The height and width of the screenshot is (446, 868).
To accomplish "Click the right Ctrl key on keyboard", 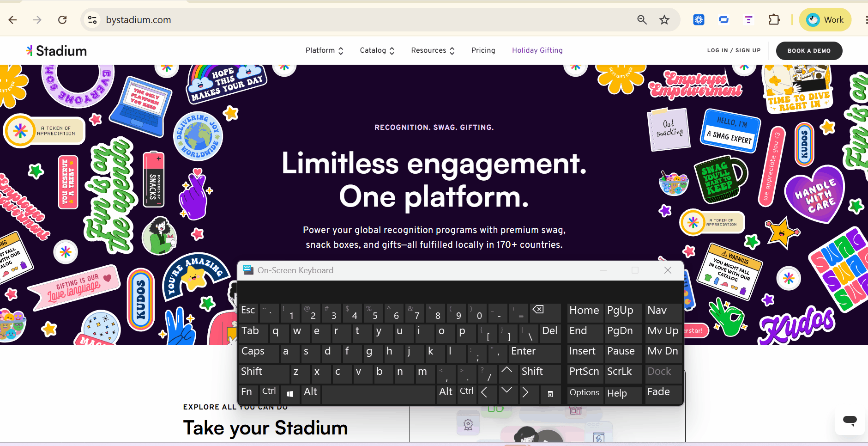I will click(x=467, y=394).
